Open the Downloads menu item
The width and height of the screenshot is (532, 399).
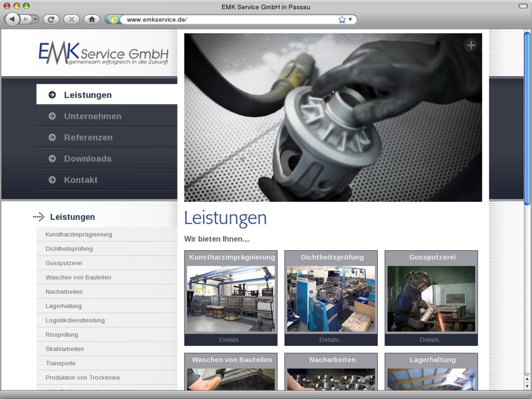(x=106, y=159)
